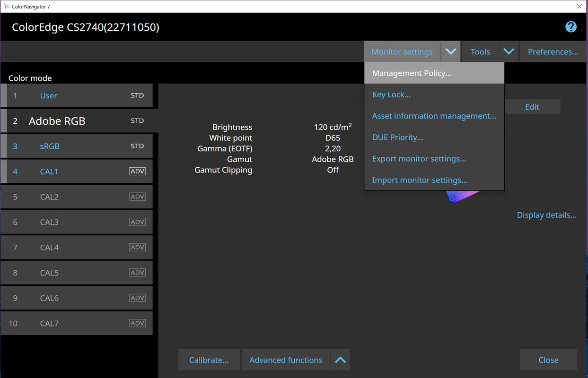Click the 120 cd/m² brightness value
The image size is (588, 378).
click(x=333, y=127)
